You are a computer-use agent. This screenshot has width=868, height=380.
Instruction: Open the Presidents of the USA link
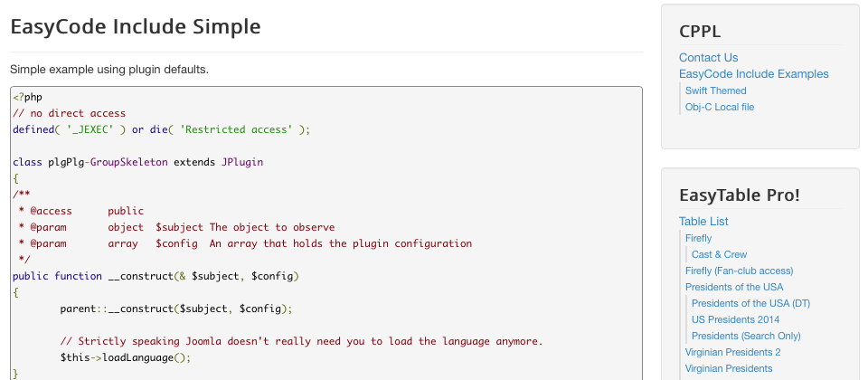point(734,287)
